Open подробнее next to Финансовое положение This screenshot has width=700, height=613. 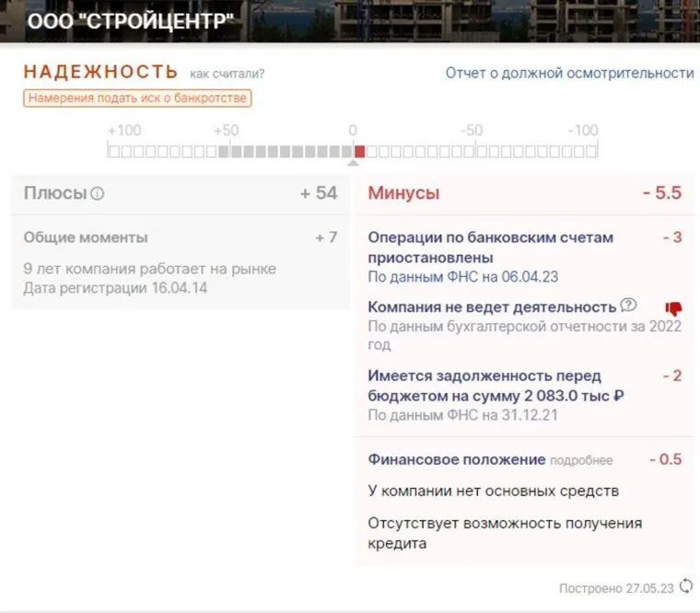581,460
